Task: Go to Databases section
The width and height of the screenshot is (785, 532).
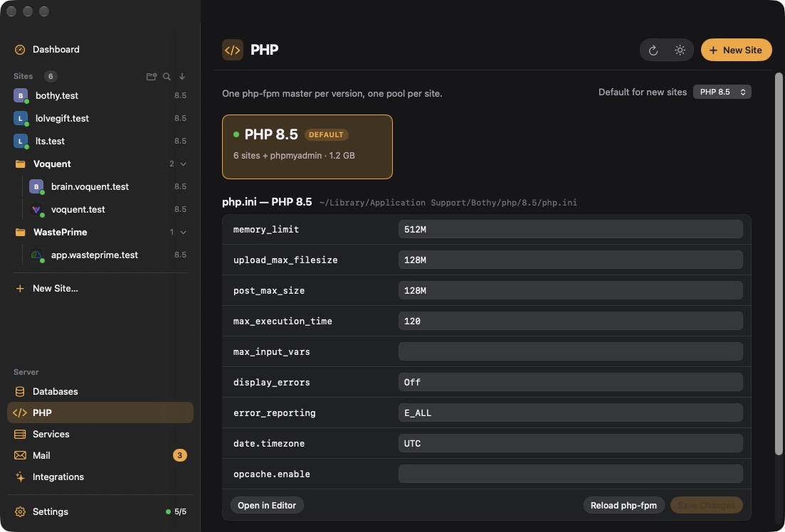Action: [x=100, y=391]
